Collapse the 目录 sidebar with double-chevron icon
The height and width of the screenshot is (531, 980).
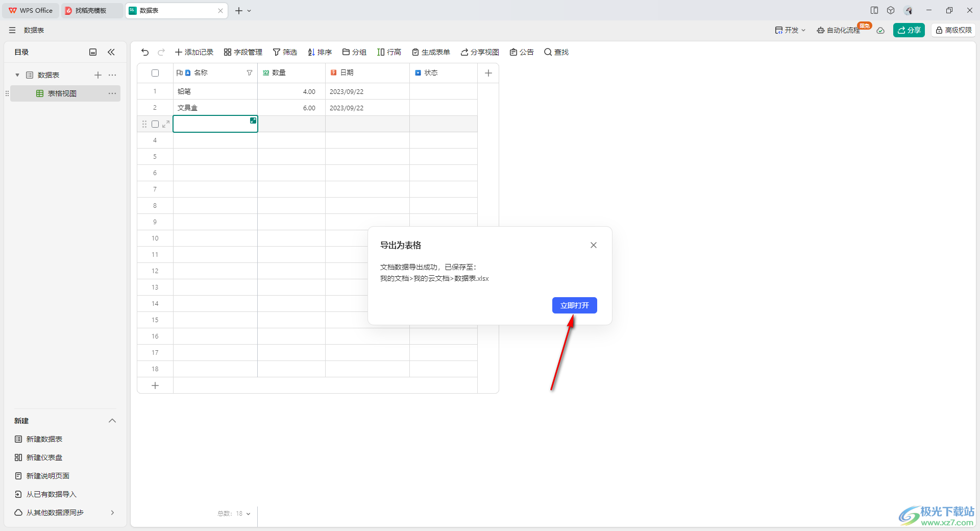[111, 52]
